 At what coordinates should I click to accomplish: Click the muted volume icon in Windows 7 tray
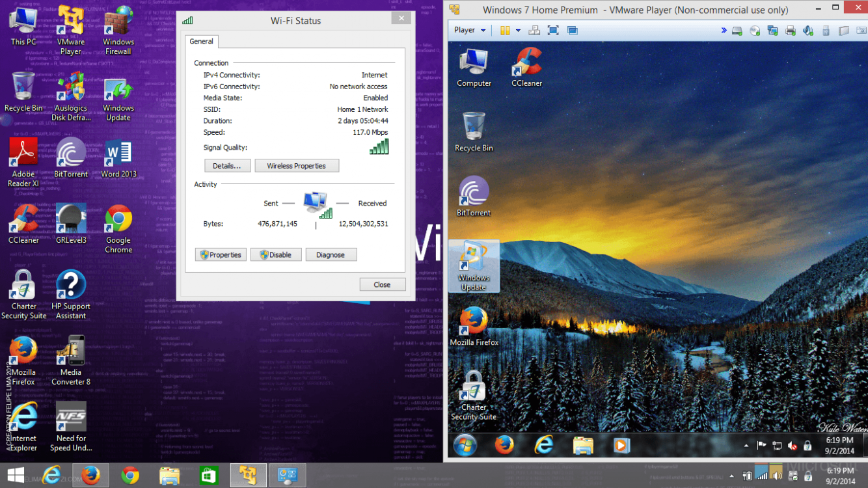tap(792, 446)
